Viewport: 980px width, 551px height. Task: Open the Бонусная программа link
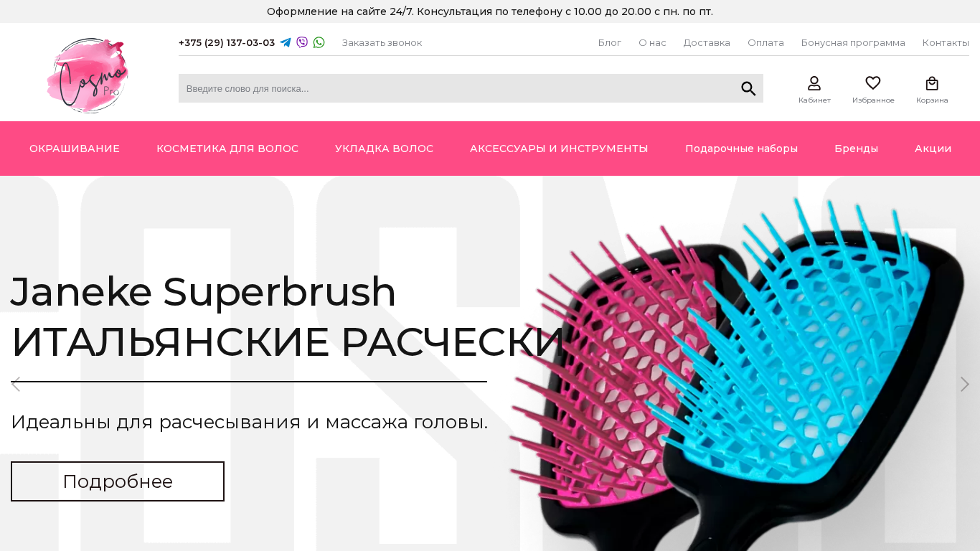(853, 42)
